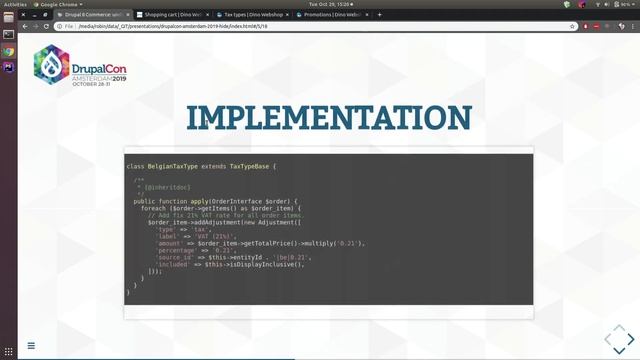The width and height of the screenshot is (640, 360).
Task: Click the Activities button
Action: (x=15, y=4)
